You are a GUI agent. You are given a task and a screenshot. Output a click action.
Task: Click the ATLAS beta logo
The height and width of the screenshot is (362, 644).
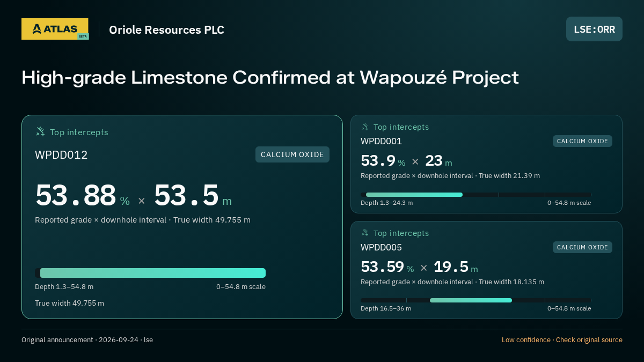(x=55, y=29)
